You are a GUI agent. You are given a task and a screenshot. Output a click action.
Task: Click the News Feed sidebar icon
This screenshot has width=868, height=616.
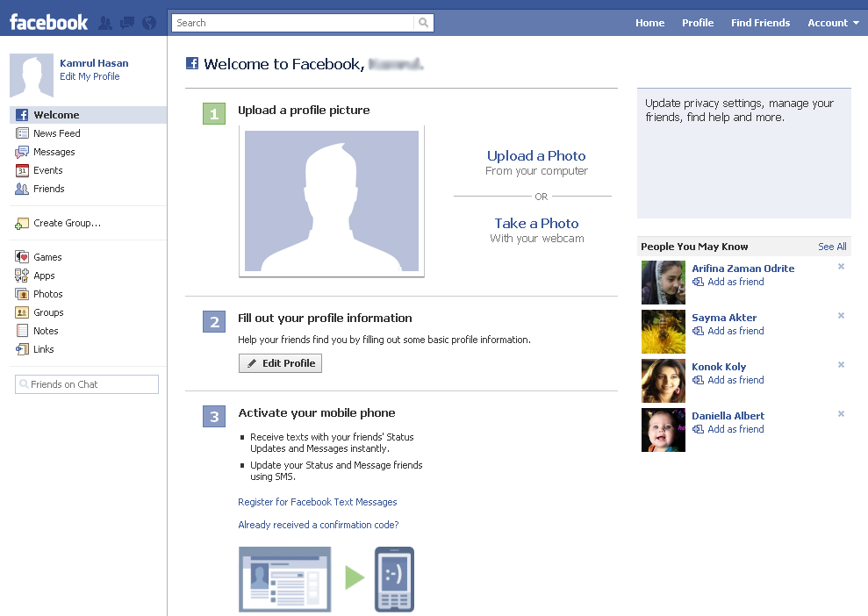point(22,133)
